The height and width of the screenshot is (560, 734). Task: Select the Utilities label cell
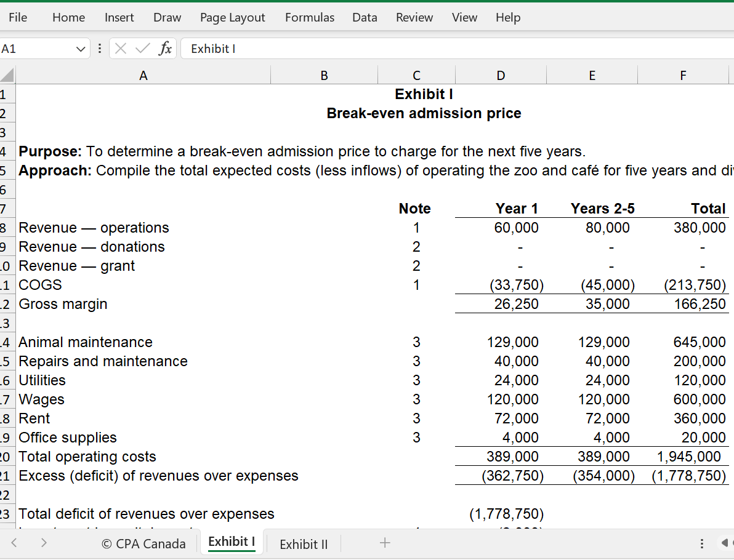pos(42,380)
